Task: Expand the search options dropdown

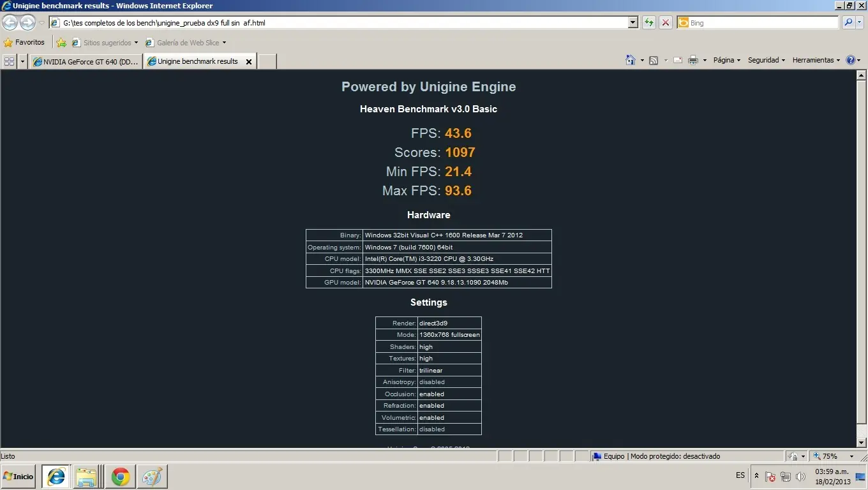Action: coord(860,23)
